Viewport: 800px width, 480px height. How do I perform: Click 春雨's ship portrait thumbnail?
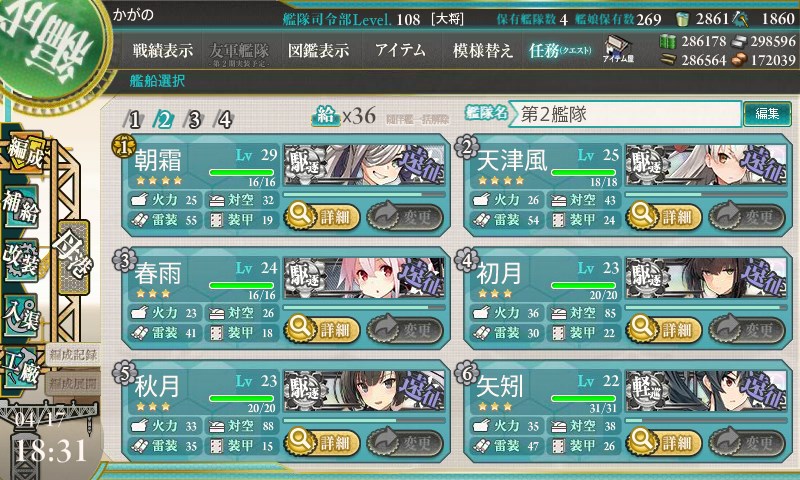point(364,277)
